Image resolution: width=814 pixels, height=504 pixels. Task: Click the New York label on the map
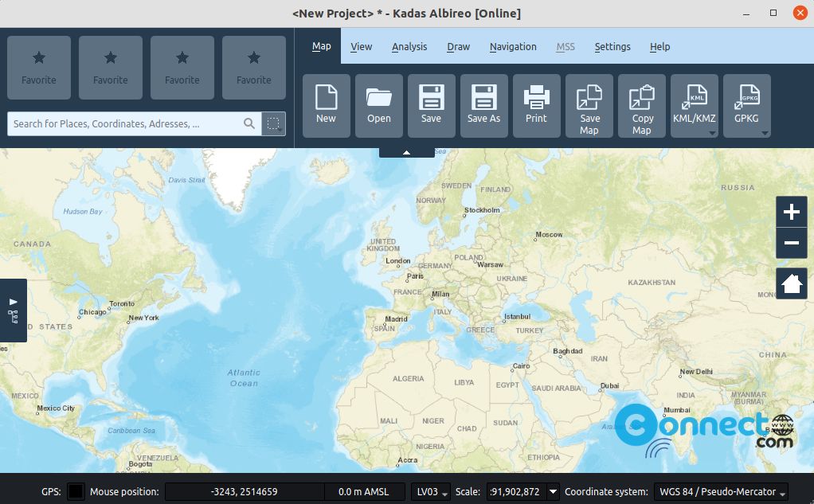pos(144,318)
